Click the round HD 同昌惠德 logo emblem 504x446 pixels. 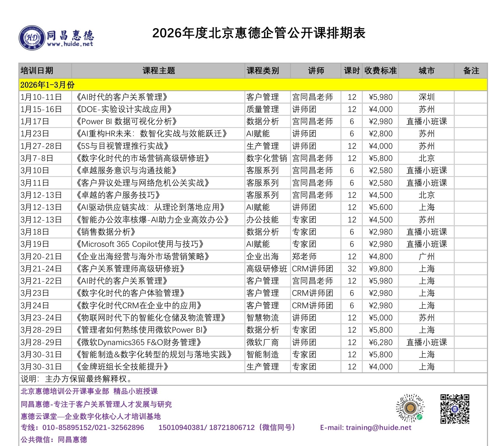[32, 38]
